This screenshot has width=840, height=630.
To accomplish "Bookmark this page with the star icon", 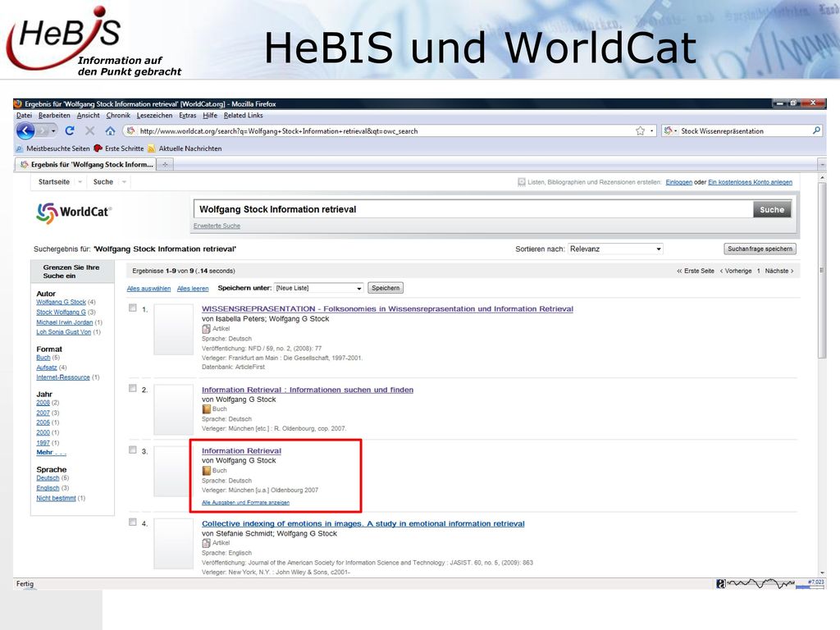I will click(640, 130).
